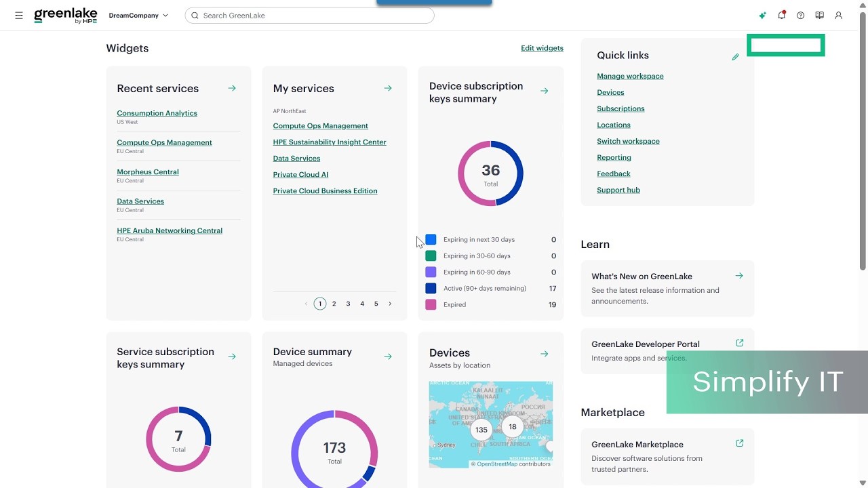Viewport: 868px width, 488px height.
Task: Click the 135 cluster on Devices map
Action: (x=481, y=430)
